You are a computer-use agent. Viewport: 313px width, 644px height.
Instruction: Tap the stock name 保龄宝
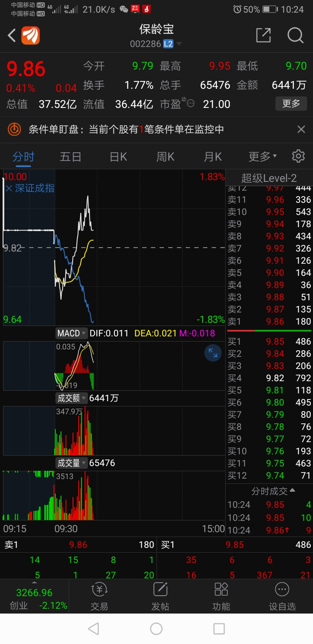click(156, 29)
